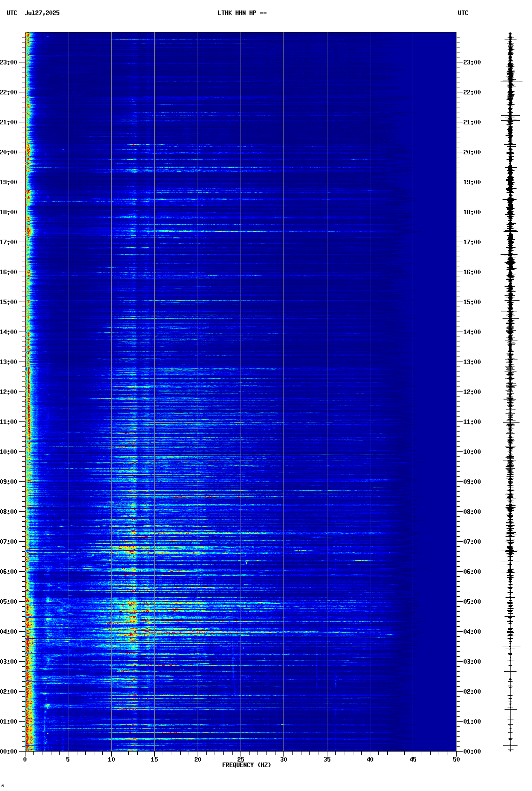Select the right-axis 15:00 time label
This screenshot has width=532, height=791.
click(x=472, y=302)
